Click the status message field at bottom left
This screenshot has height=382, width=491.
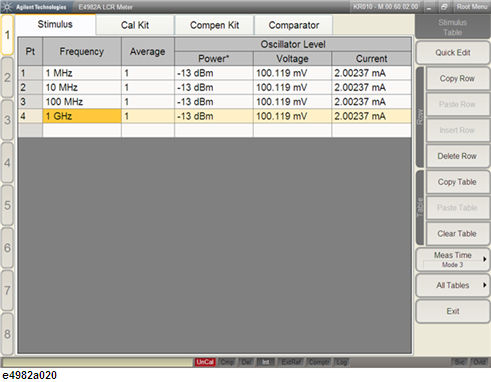point(98,362)
